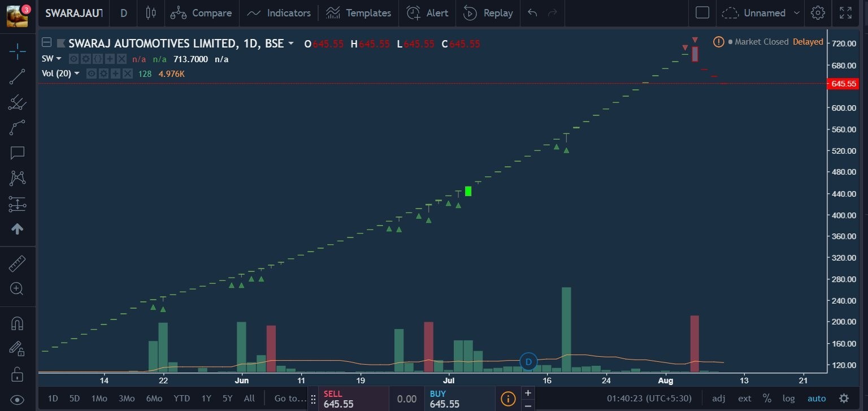The height and width of the screenshot is (411, 868).
Task: Toggle stay in drawing mode
Action: click(x=17, y=349)
